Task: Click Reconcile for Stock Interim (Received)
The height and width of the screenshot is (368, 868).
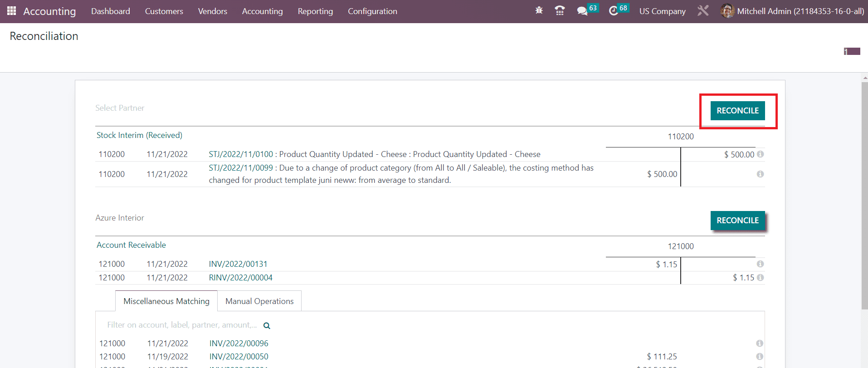Action: tap(737, 111)
